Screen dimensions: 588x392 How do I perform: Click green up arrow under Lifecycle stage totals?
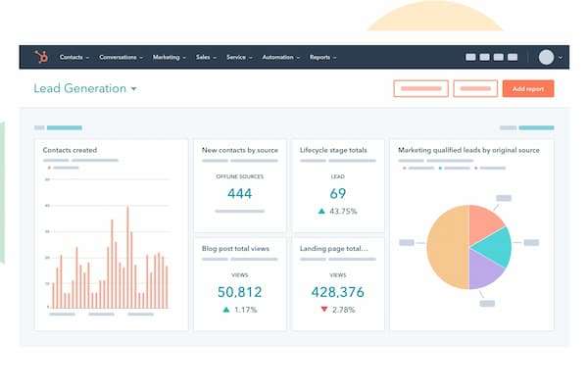point(319,212)
